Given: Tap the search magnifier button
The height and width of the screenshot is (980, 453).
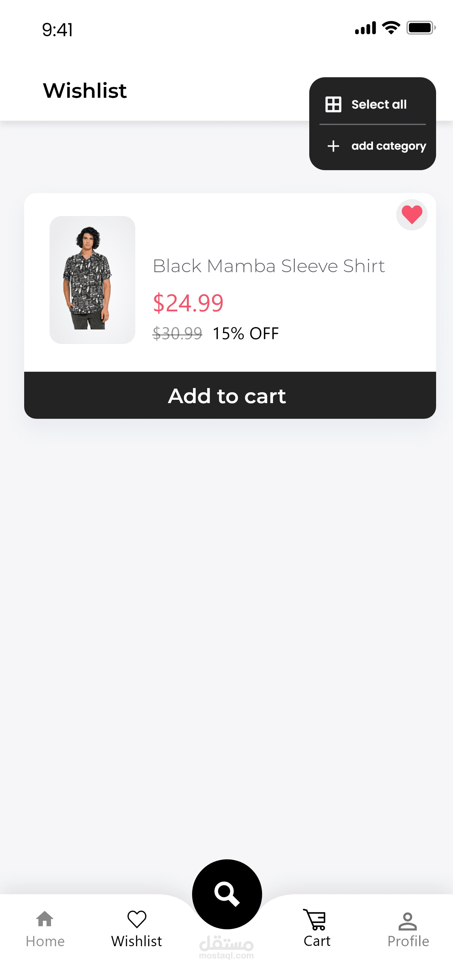Looking at the screenshot, I should point(227,894).
